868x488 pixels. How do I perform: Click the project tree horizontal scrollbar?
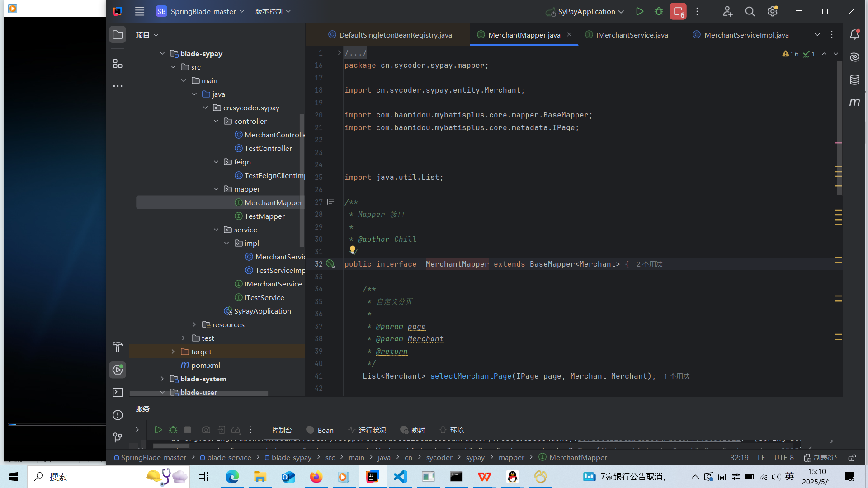pyautogui.click(x=199, y=394)
